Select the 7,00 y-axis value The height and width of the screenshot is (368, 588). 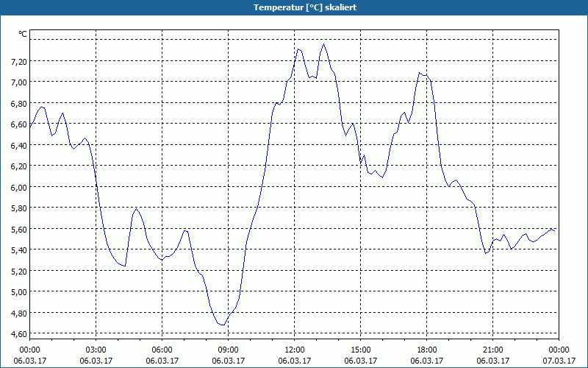(19, 82)
